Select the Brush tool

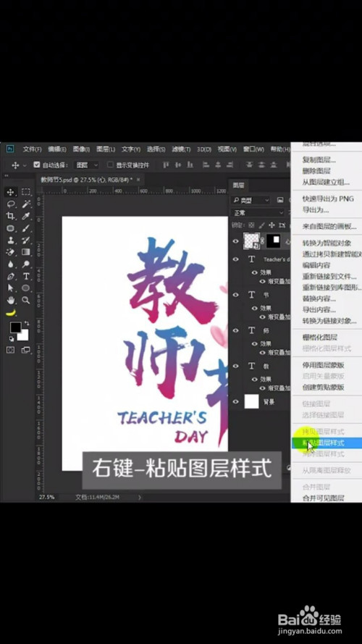tap(26, 228)
